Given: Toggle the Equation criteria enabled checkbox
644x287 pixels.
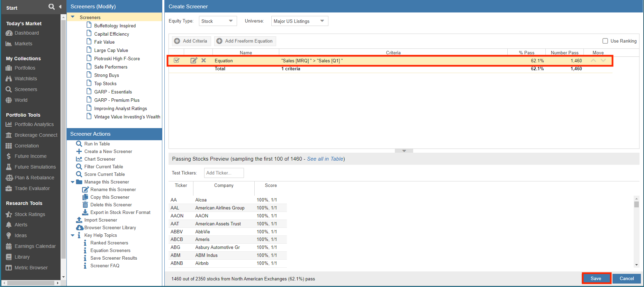Looking at the screenshot, I should [x=176, y=60].
